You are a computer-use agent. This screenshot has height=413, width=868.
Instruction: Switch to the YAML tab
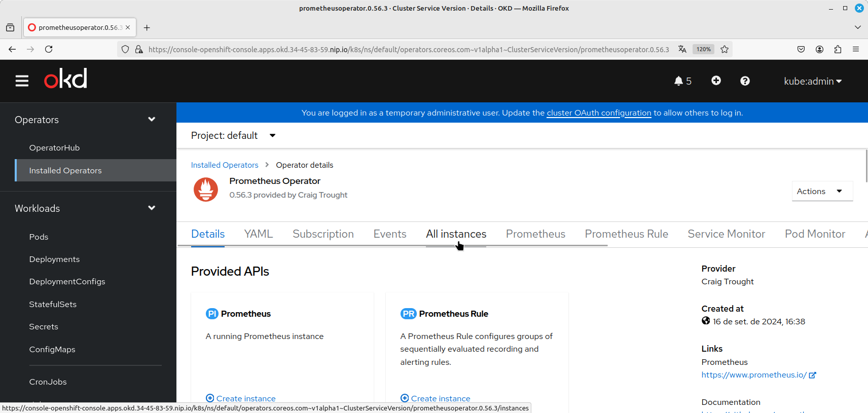[259, 234]
